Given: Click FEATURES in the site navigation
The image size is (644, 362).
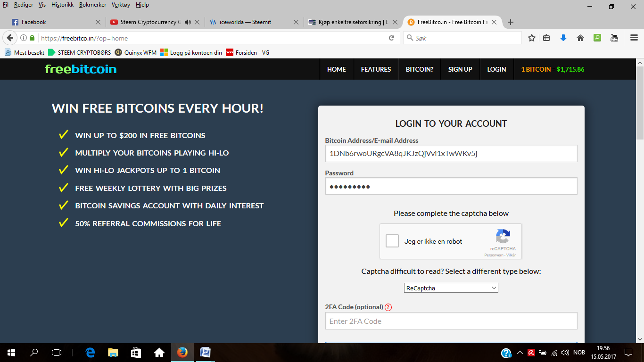Looking at the screenshot, I should point(376,69).
